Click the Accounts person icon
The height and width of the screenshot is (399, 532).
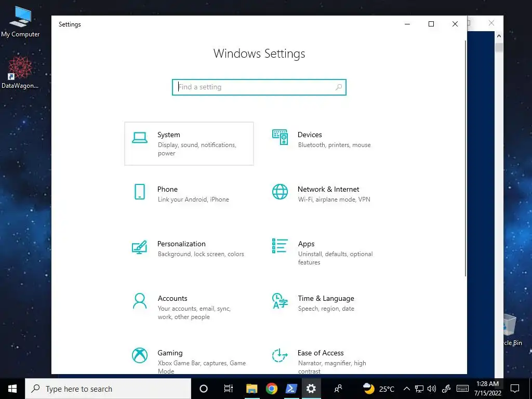click(x=139, y=301)
